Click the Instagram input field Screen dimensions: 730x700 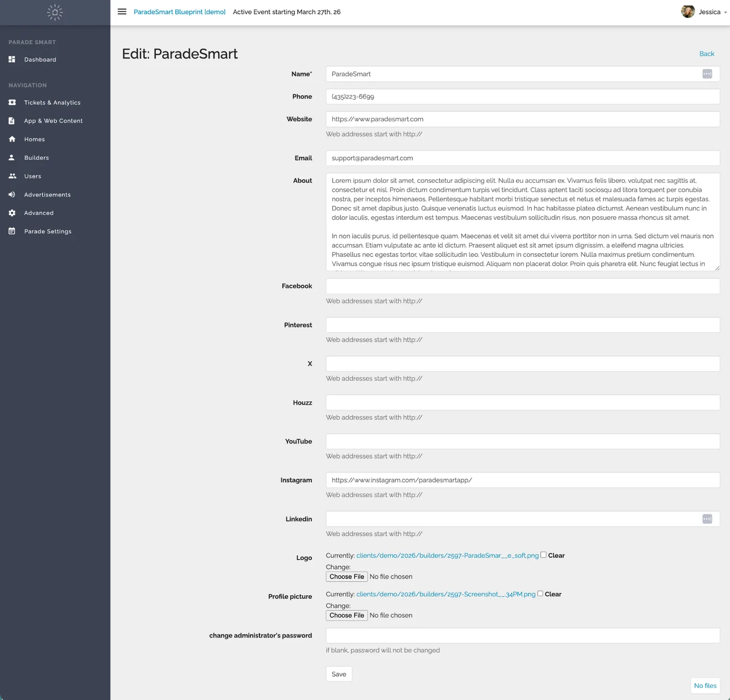tap(523, 480)
